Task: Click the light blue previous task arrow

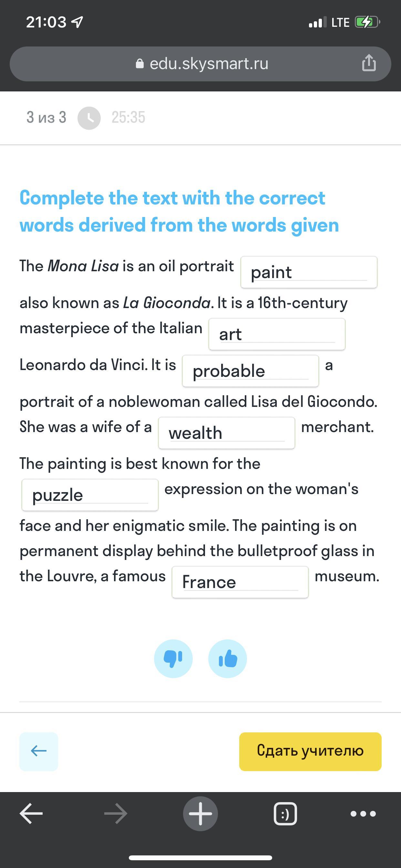Action: click(x=39, y=751)
